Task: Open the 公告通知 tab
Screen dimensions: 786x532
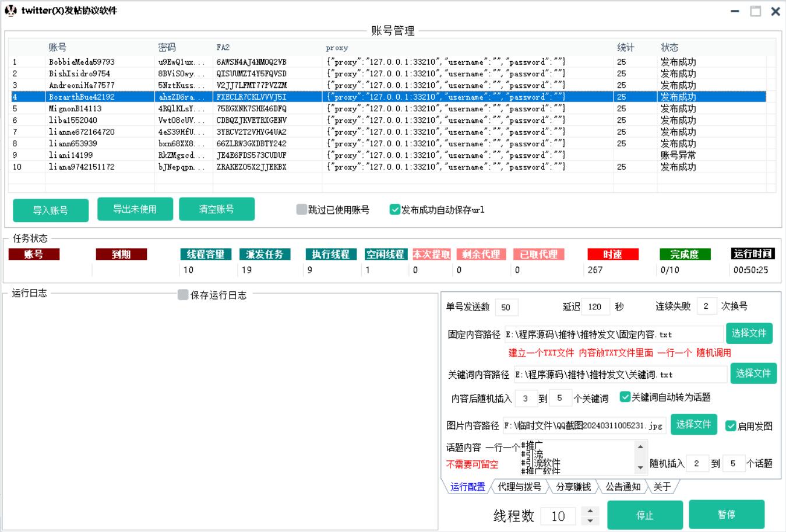Action: (x=623, y=487)
